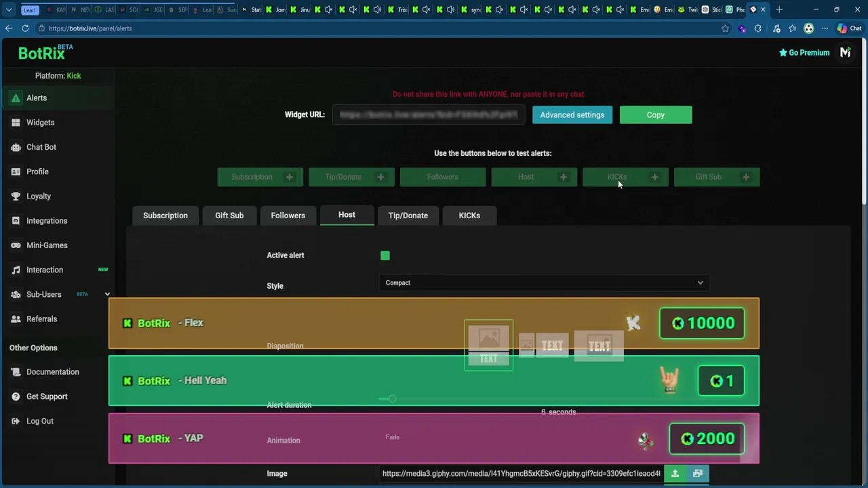868x488 pixels.
Task: Open the Copilot Chat button in browser
Action: click(849, 28)
